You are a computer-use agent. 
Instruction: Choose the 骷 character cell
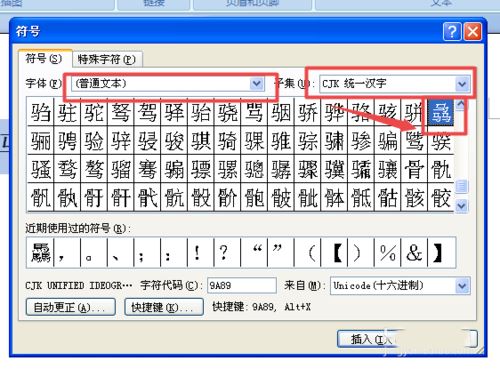click(387, 197)
